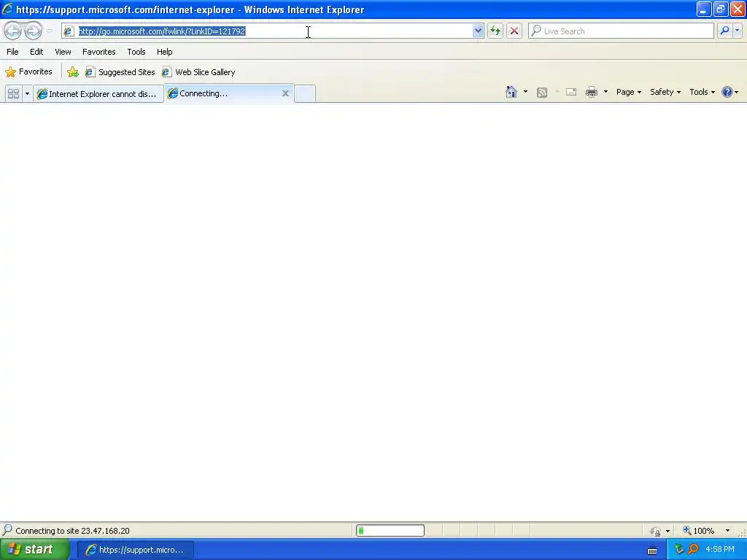The image size is (747, 560).
Task: Click the Back navigation arrow
Action: (x=13, y=31)
